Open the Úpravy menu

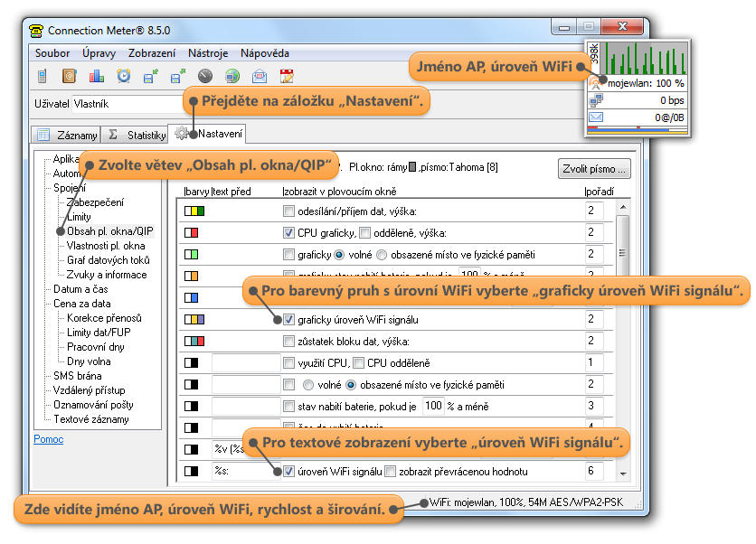click(99, 53)
